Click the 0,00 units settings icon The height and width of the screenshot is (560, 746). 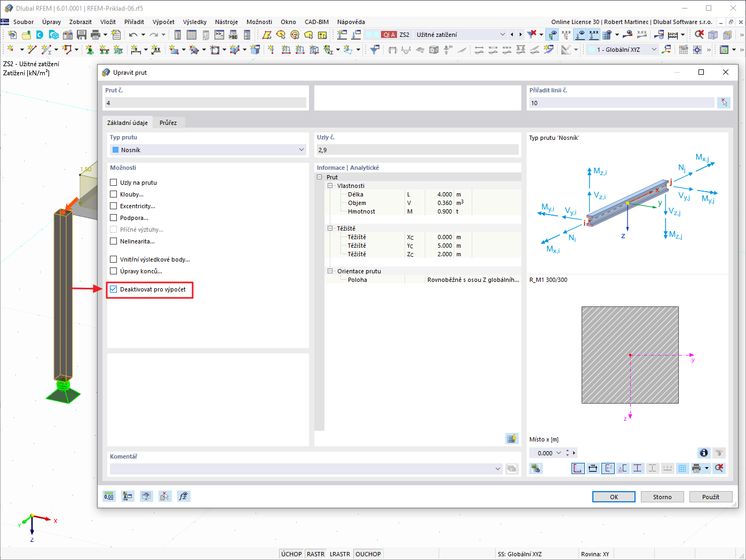(109, 496)
